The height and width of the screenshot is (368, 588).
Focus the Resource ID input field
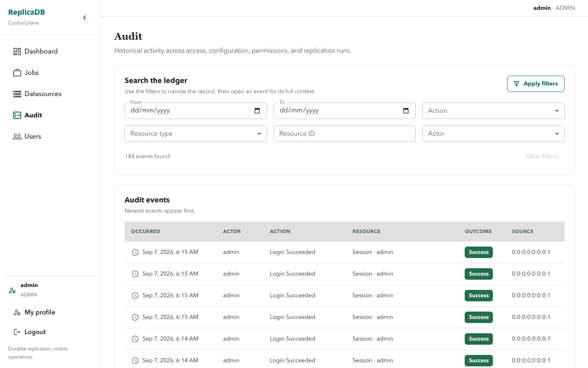pos(345,134)
